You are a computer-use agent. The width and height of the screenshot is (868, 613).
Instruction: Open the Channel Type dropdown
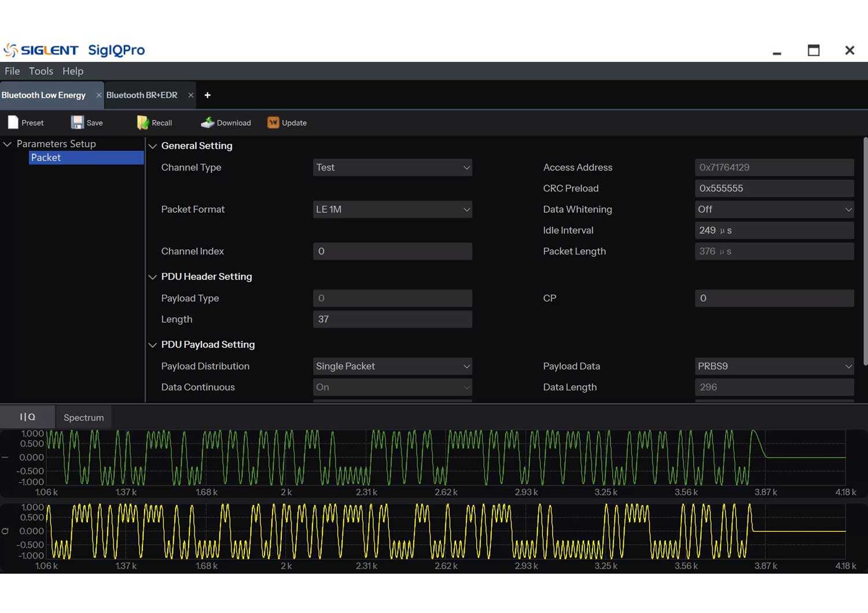(x=392, y=168)
